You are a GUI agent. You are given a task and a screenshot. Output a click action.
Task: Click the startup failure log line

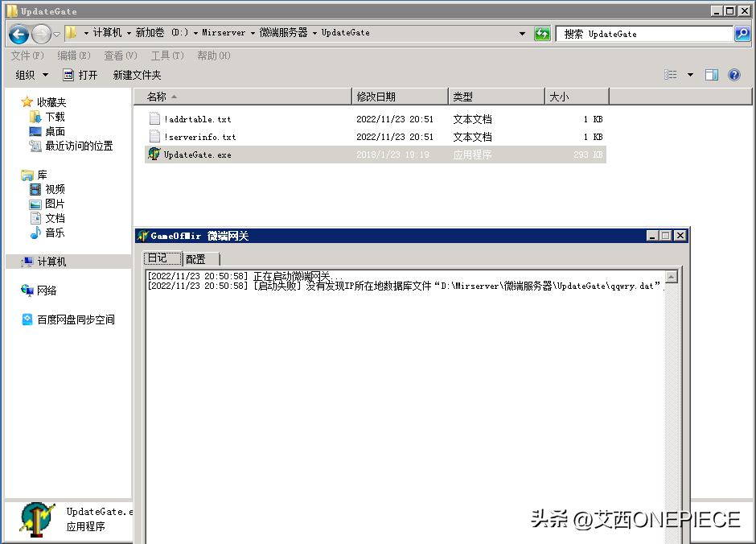tap(405, 286)
